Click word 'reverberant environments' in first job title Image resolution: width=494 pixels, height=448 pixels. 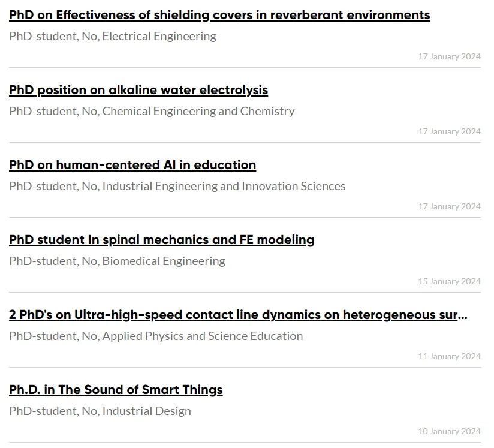(x=350, y=15)
